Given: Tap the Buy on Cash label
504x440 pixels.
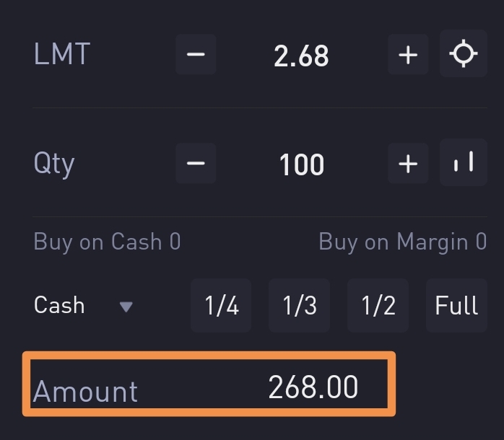Looking at the screenshot, I should click(x=107, y=242).
